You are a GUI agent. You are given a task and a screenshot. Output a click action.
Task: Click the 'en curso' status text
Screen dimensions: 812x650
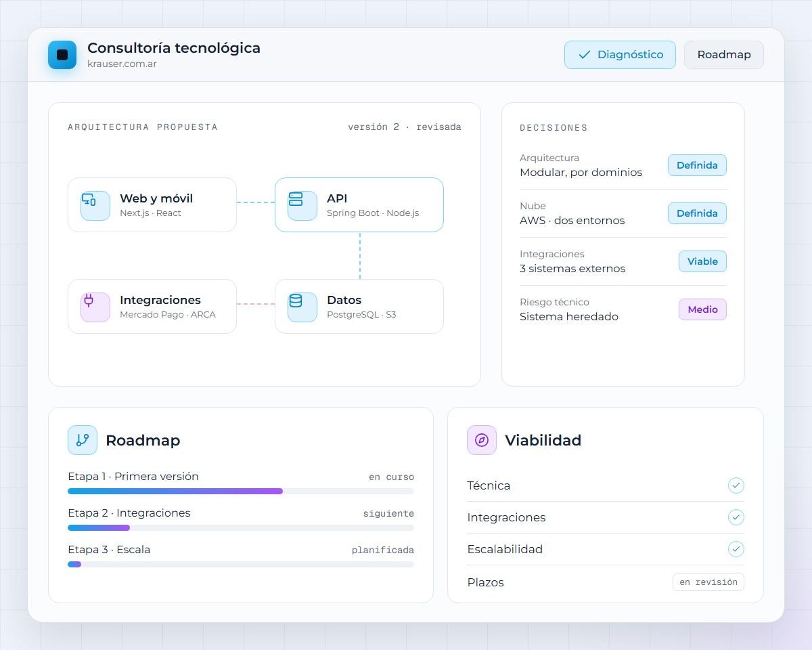click(391, 477)
